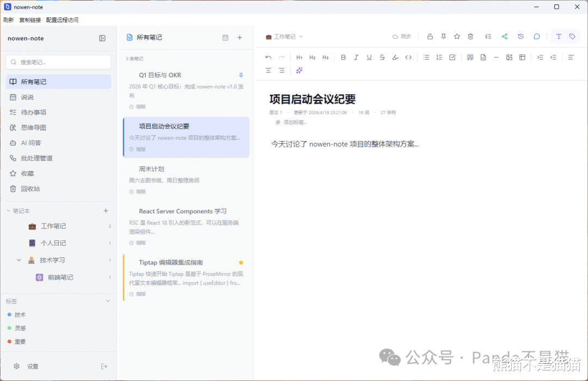This screenshot has width=588, height=381.
Task: Decrease indent of text
Action: (x=553, y=57)
